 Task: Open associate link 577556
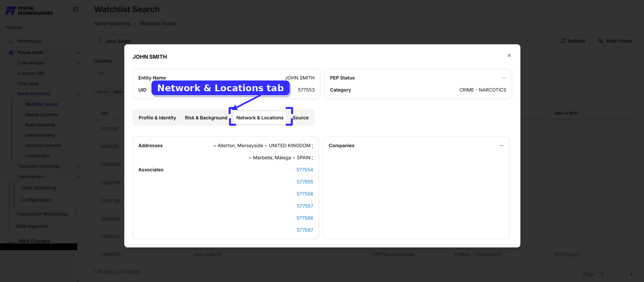tap(305, 194)
